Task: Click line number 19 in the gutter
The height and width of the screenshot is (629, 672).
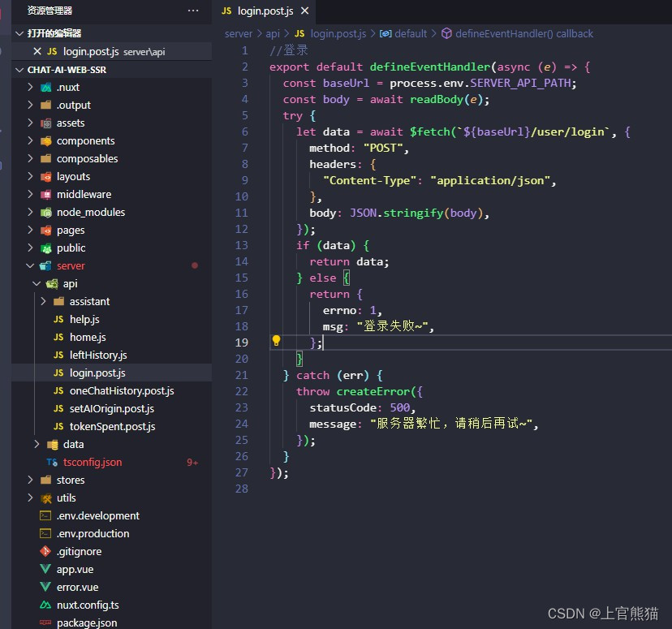Action: (x=242, y=343)
